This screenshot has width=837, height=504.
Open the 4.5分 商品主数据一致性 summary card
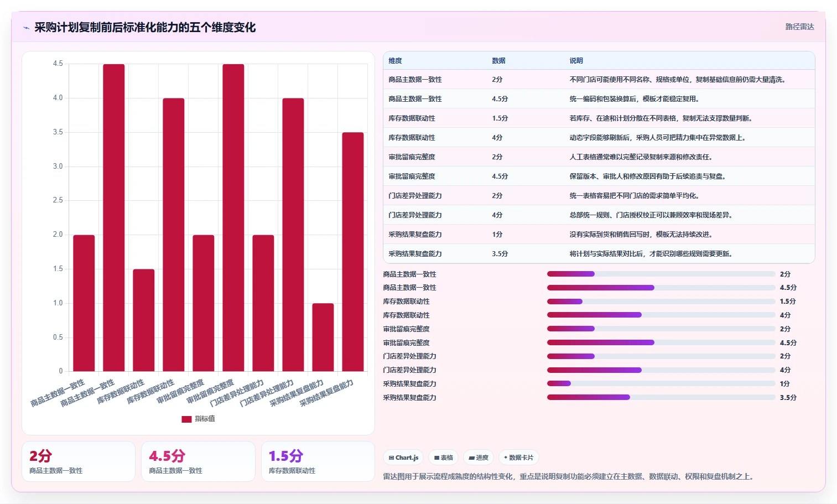[198, 461]
